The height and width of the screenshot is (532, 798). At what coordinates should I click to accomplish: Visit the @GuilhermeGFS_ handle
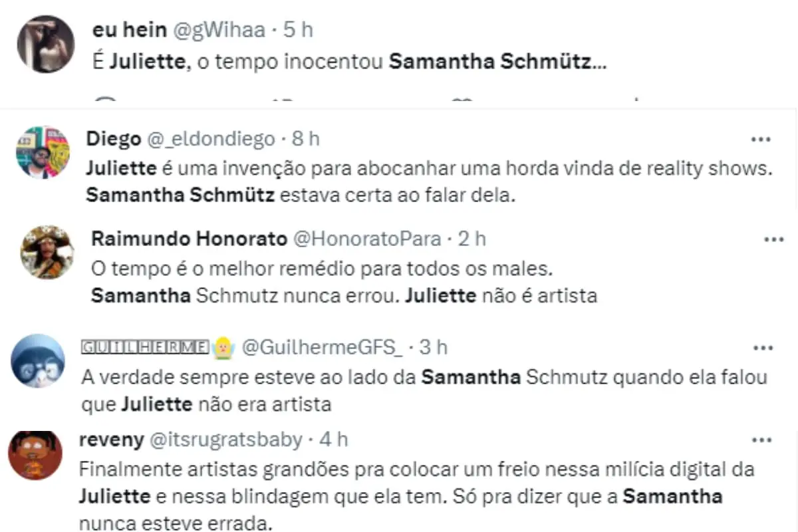(322, 346)
